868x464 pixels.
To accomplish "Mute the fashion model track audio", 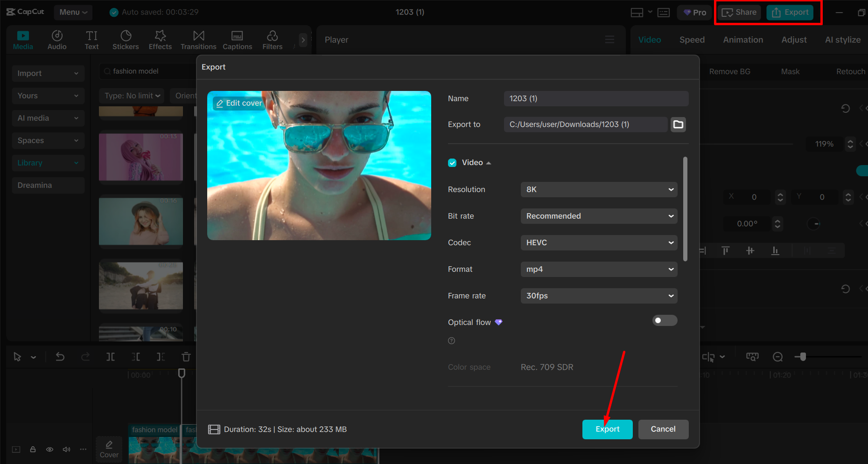I will 66,449.
